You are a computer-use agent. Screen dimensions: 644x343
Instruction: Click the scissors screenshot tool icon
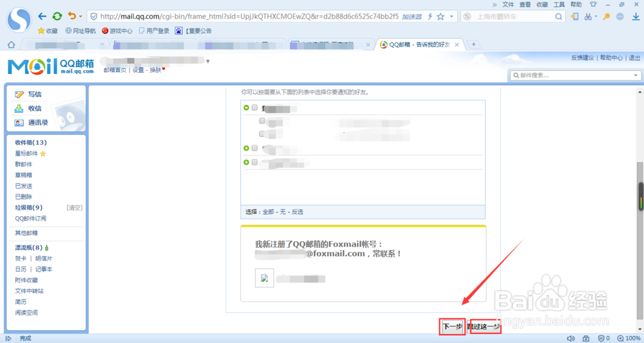588,17
